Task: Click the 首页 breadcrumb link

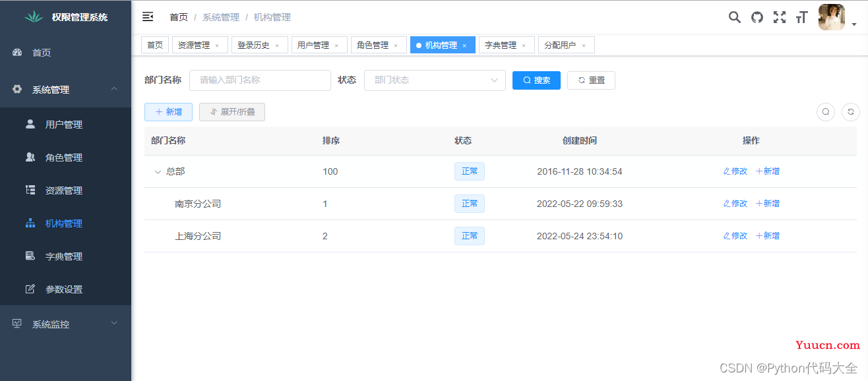Action: point(179,17)
